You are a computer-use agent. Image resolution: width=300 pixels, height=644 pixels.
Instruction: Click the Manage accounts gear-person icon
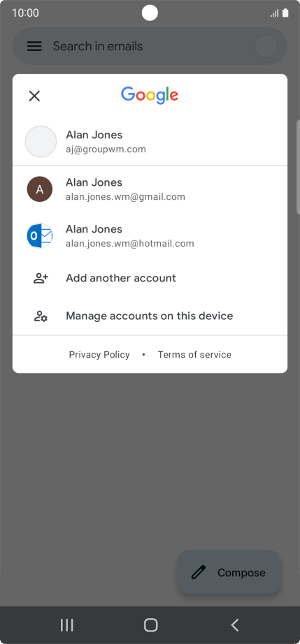point(41,316)
